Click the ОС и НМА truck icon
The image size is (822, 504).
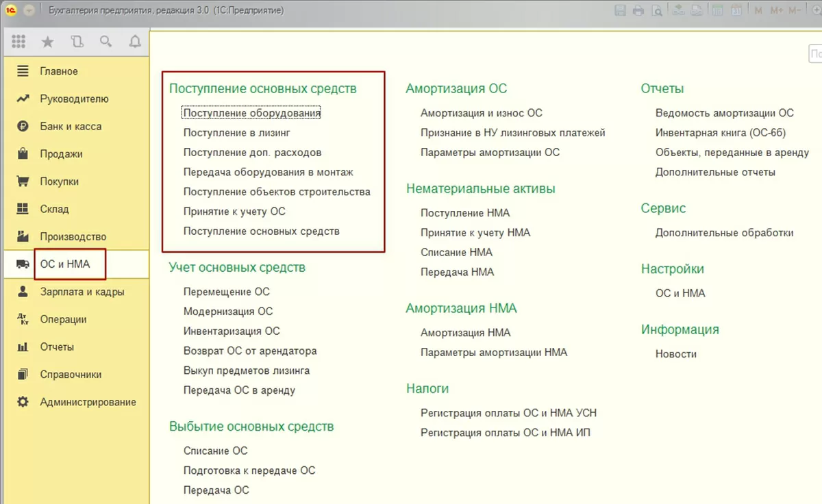[x=23, y=264]
